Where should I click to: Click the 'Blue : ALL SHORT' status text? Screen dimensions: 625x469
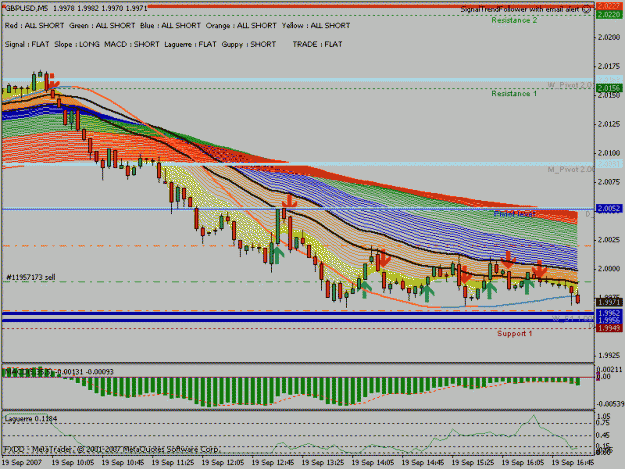click(170, 26)
